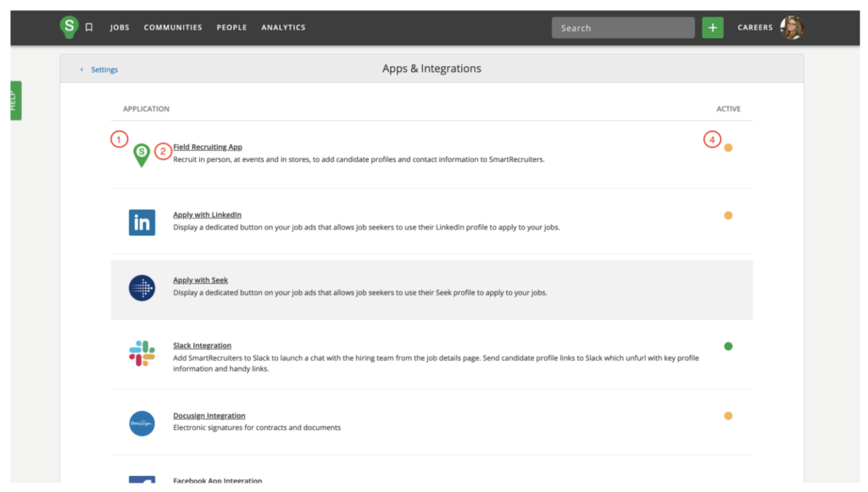
Task: Click the Search input field
Action: point(623,28)
